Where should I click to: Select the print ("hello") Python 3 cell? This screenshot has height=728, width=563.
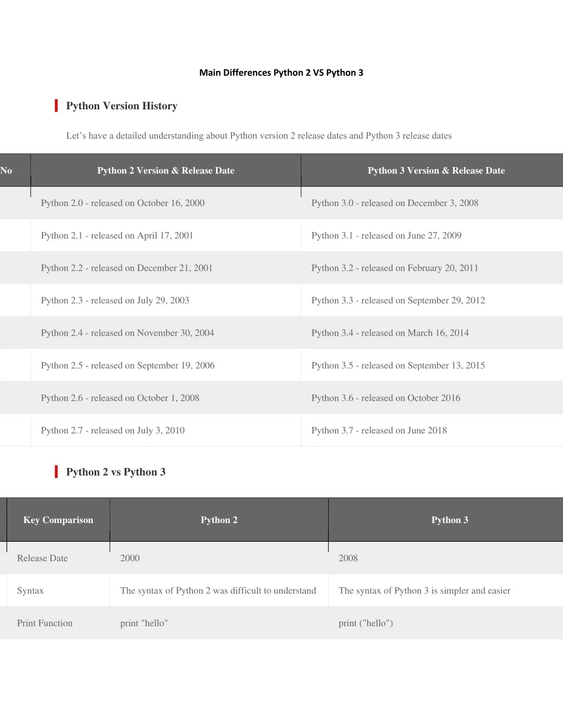tap(366, 623)
